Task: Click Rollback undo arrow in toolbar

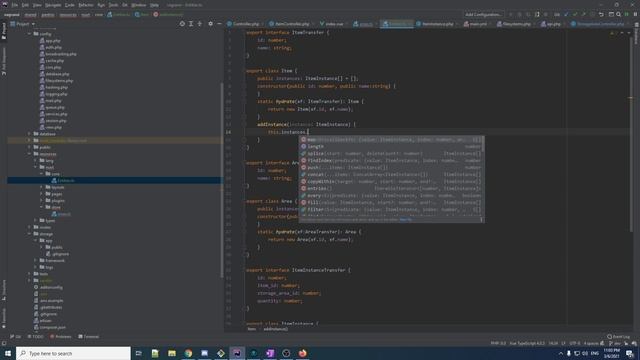Action: [601, 14]
